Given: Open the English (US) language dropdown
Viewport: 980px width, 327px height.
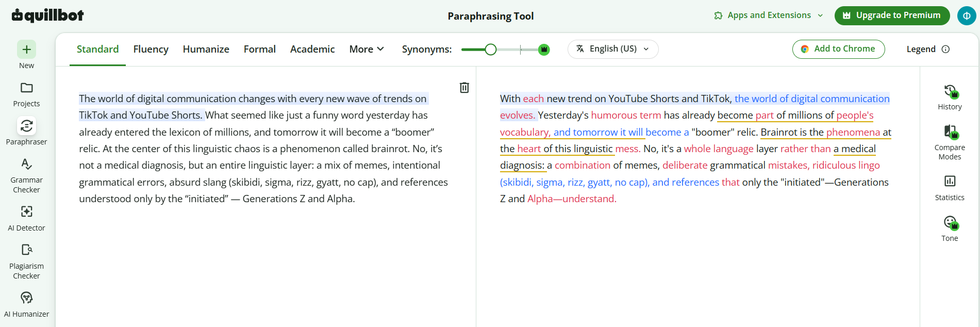Looking at the screenshot, I should pyautogui.click(x=613, y=49).
